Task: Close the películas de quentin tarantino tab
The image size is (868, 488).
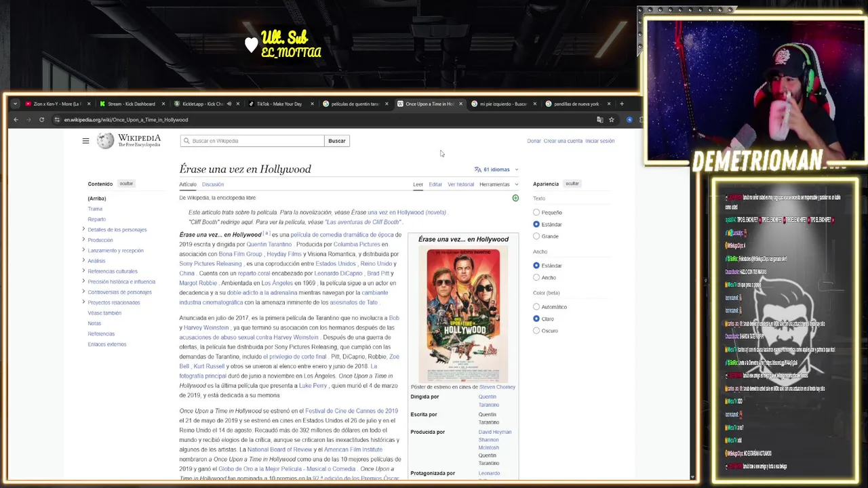Action: point(387,104)
